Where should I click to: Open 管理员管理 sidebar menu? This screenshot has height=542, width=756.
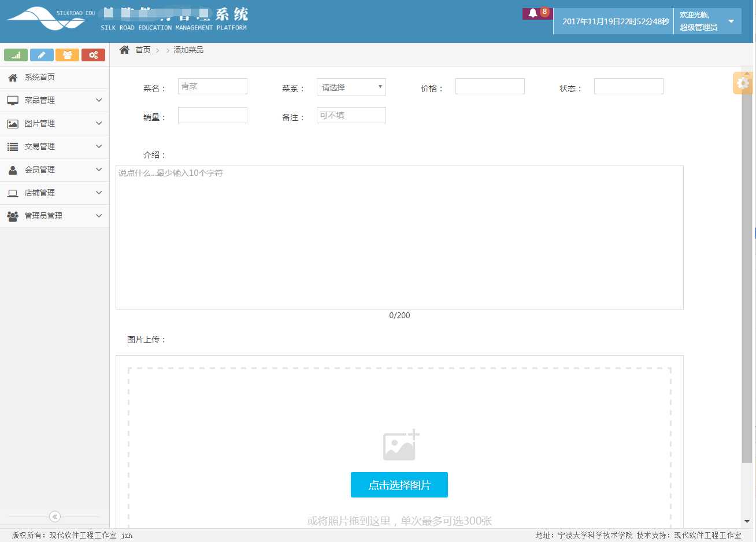point(54,216)
